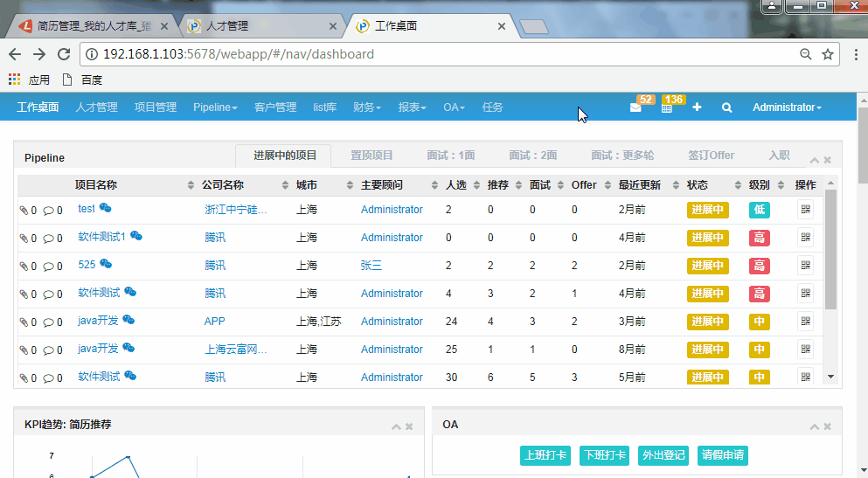Image resolution: width=868 pixels, height=478 pixels.
Task: Switch to the 置顶项目 tab
Action: [372, 156]
